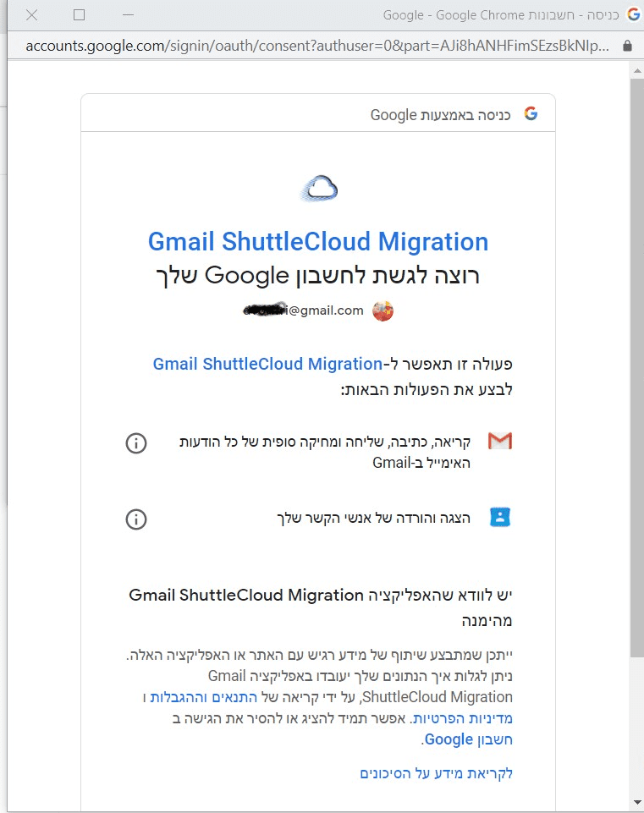Click the Google G logo in card header
This screenshot has height=813, width=644.
click(x=531, y=114)
